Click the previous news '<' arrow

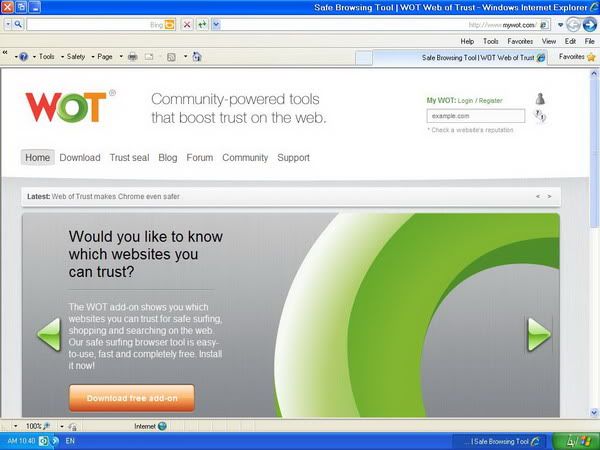pos(538,196)
